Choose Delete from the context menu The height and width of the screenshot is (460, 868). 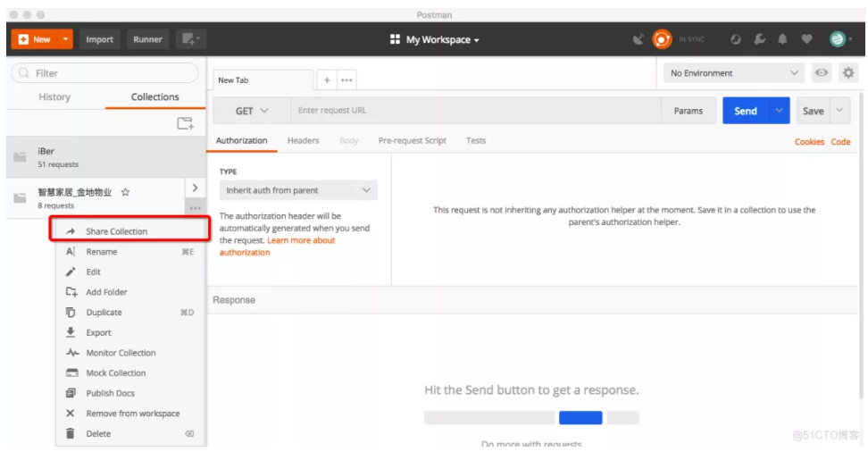130,433
